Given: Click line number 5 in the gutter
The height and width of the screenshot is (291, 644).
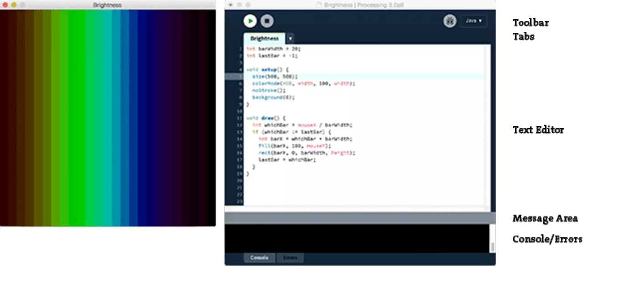Looking at the screenshot, I should [240, 77].
